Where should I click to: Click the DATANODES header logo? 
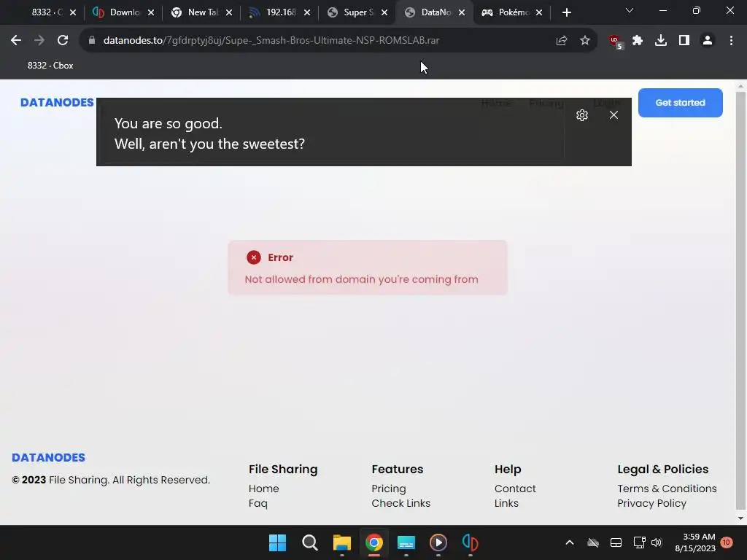(x=57, y=102)
